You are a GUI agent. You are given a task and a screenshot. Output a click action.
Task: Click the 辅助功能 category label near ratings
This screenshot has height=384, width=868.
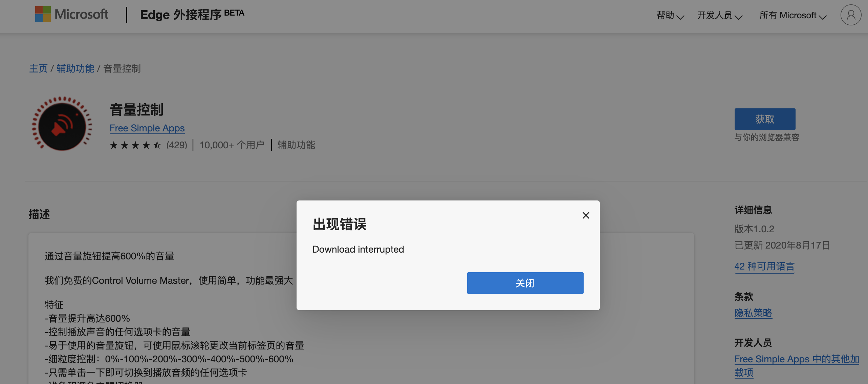pos(296,145)
